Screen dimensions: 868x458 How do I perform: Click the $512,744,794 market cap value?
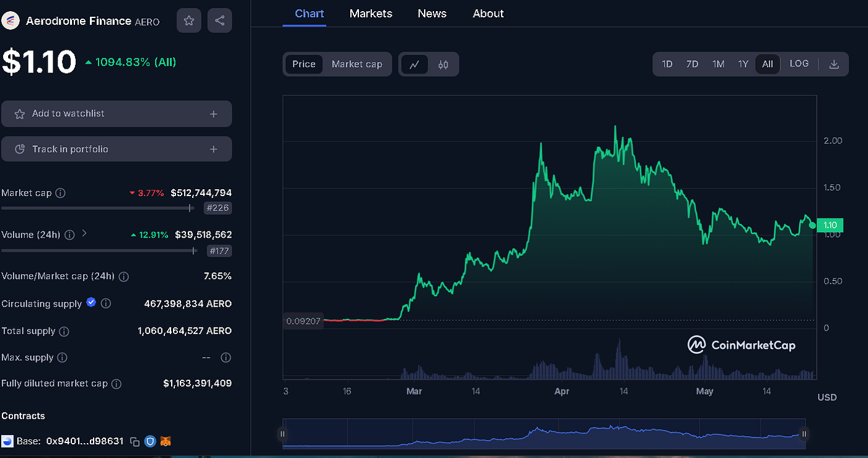click(x=201, y=193)
